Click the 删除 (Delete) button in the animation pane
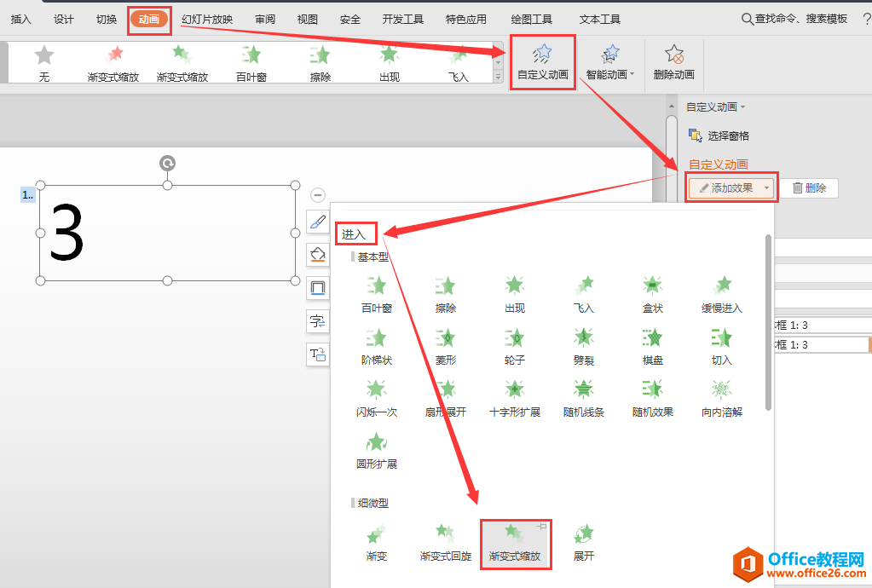 [811, 187]
